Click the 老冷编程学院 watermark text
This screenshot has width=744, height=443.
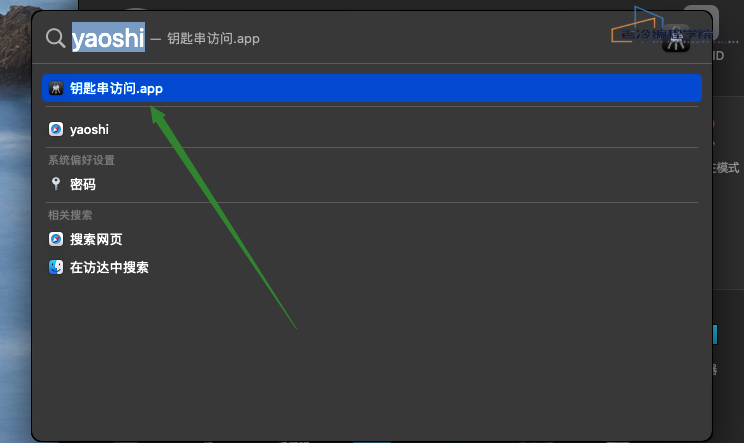coord(667,35)
